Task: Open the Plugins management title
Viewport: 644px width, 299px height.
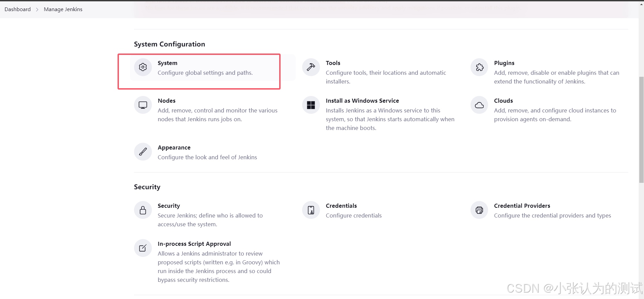Action: (504, 63)
